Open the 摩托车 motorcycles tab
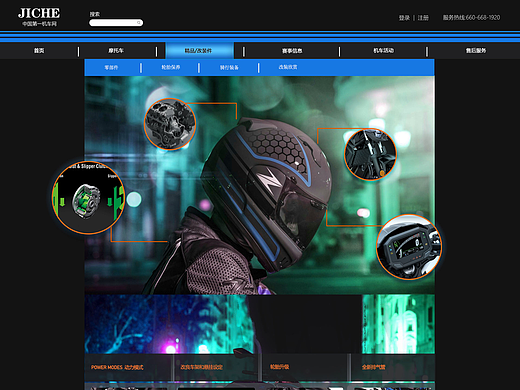 (116, 51)
